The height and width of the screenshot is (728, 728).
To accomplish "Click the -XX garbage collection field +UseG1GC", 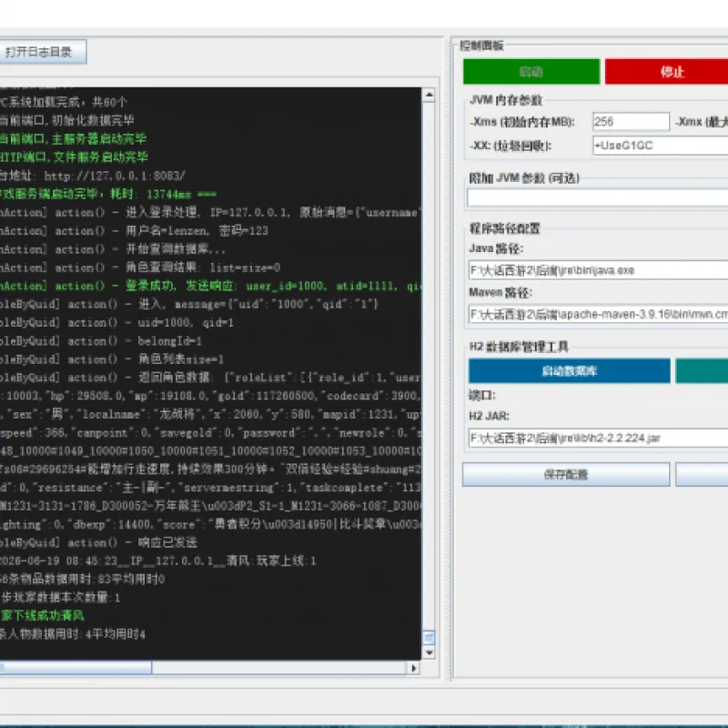I will tap(661, 146).
